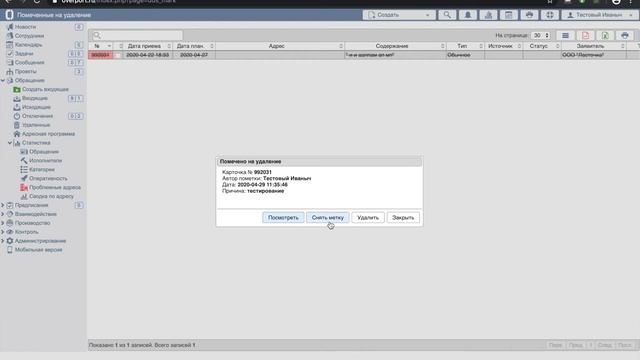Click the 'Исходящие' outbox tray icon
This screenshot has height=360, width=640.
(x=17, y=107)
